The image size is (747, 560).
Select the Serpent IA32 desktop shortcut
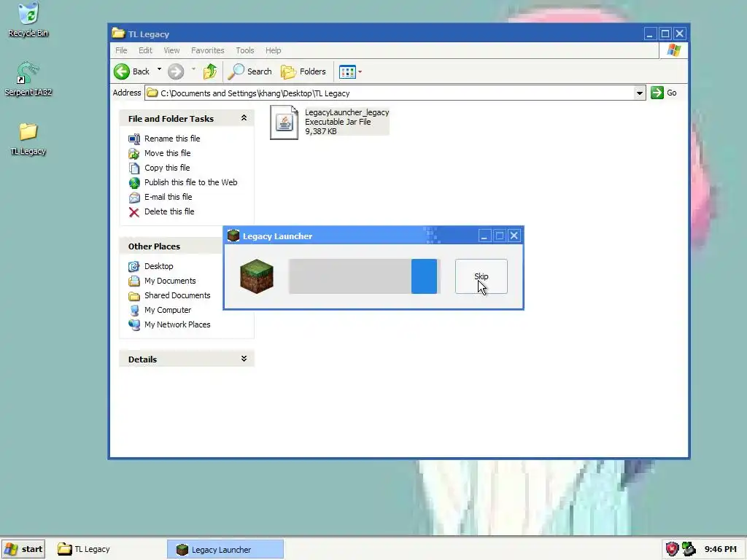pos(28,79)
